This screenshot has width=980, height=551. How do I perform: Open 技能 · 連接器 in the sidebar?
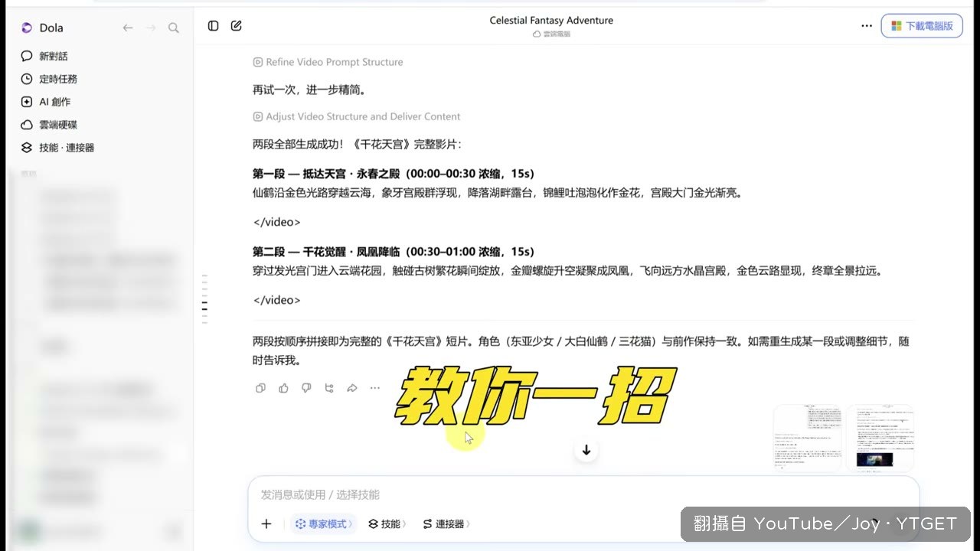(x=57, y=148)
